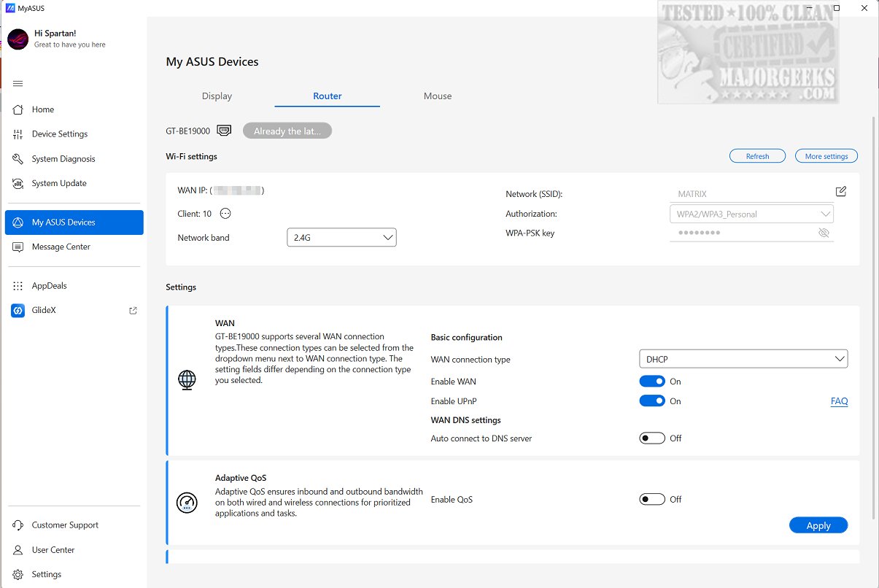The image size is (879, 588).
Task: Expand the Authorization dropdown
Action: tap(751, 214)
